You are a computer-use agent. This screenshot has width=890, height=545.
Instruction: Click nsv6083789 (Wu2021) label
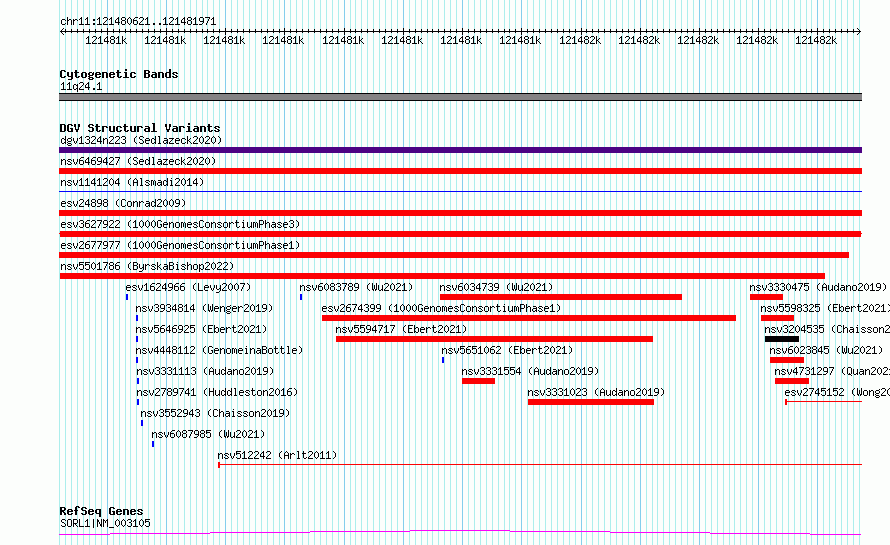(356, 287)
